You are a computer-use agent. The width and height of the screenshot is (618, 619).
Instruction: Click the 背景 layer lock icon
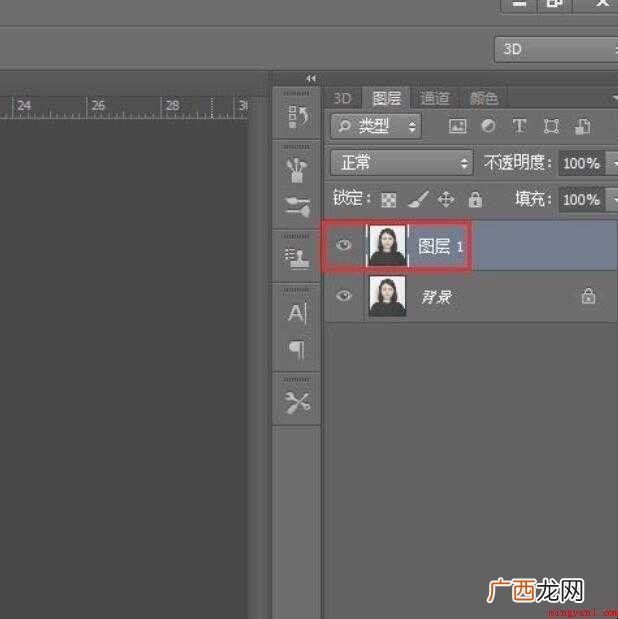click(x=588, y=296)
